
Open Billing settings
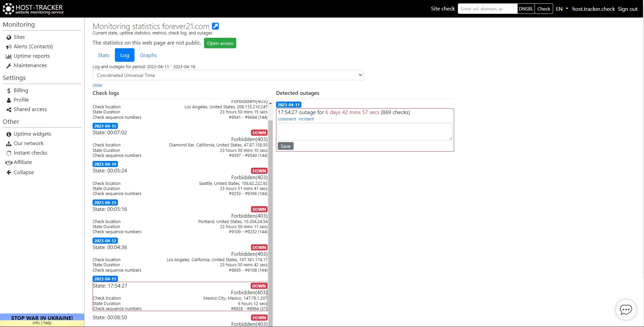[x=21, y=90]
